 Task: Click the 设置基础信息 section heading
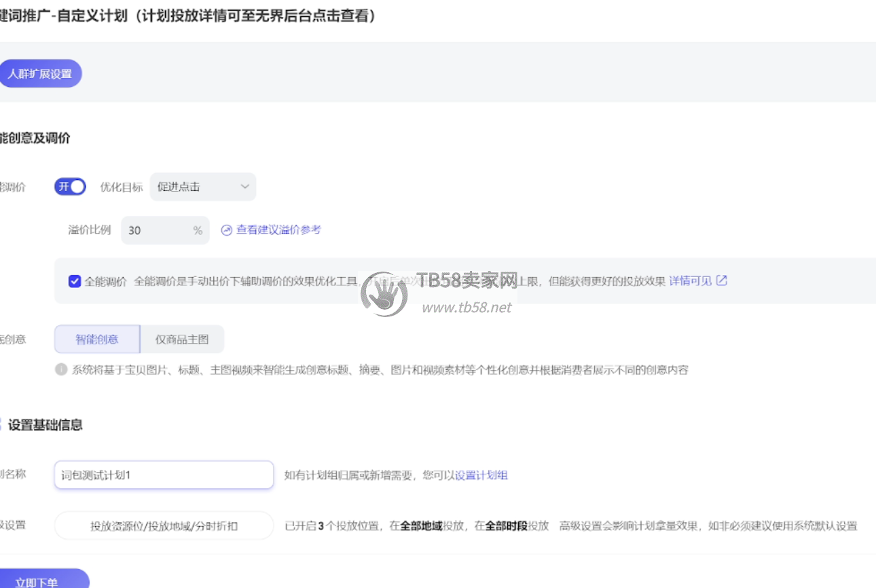click(x=45, y=425)
